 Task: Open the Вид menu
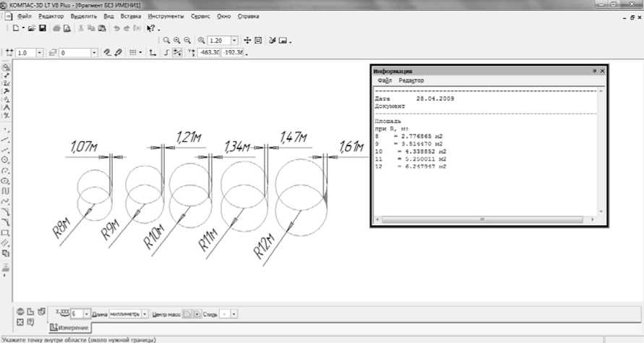tap(108, 17)
